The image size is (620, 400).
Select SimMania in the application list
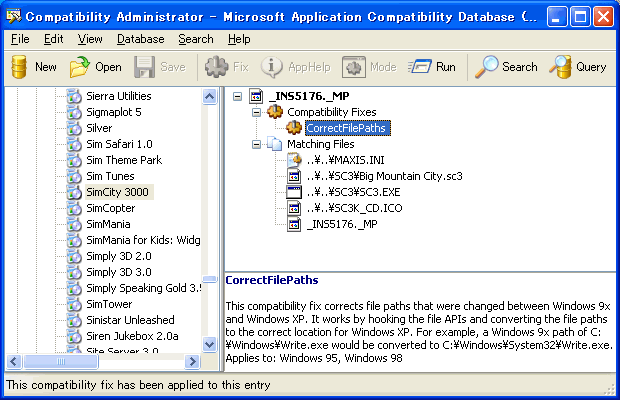click(x=108, y=224)
